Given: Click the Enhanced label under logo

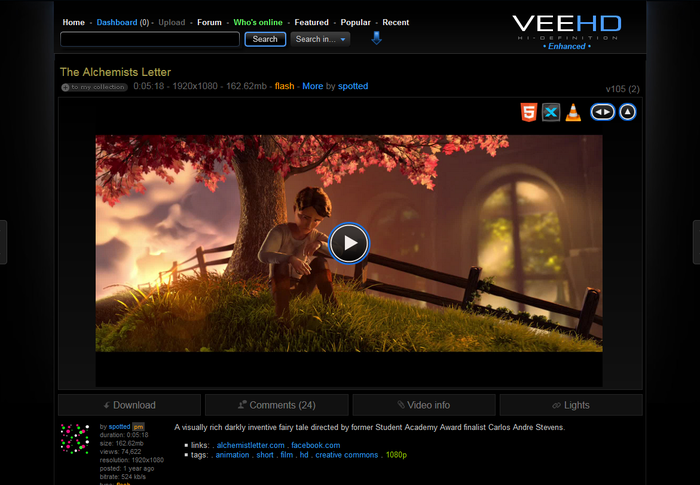Looking at the screenshot, I should pos(567,46).
